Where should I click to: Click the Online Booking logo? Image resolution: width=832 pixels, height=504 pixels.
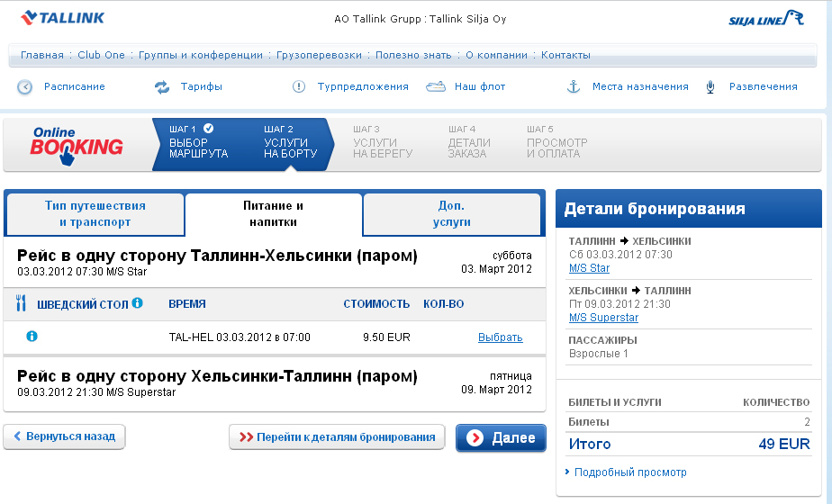click(77, 146)
